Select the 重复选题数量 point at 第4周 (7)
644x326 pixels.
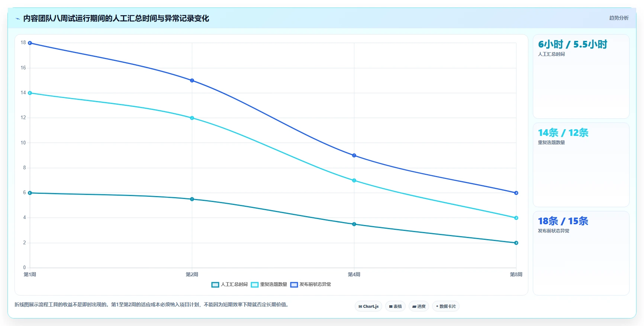[x=354, y=180]
